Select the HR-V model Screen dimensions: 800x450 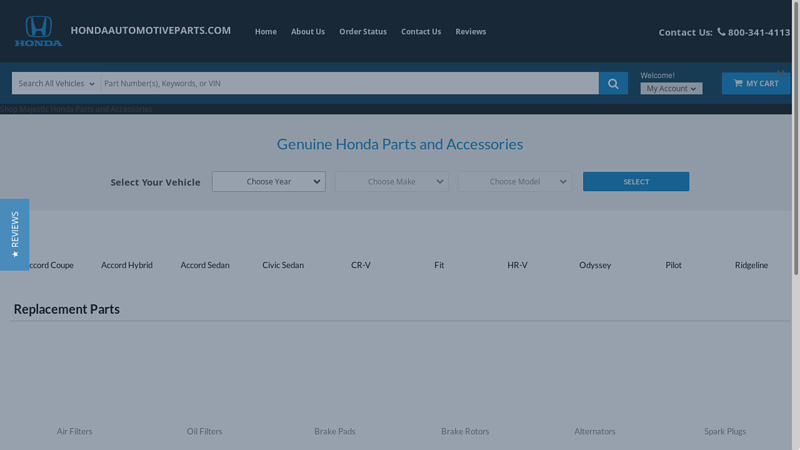[517, 265]
